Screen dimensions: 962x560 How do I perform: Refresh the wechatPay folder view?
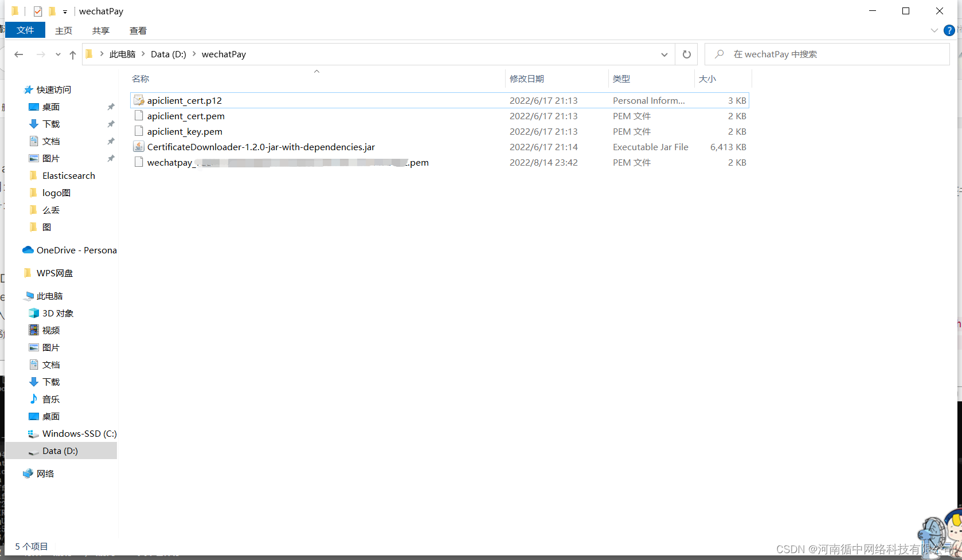(686, 54)
